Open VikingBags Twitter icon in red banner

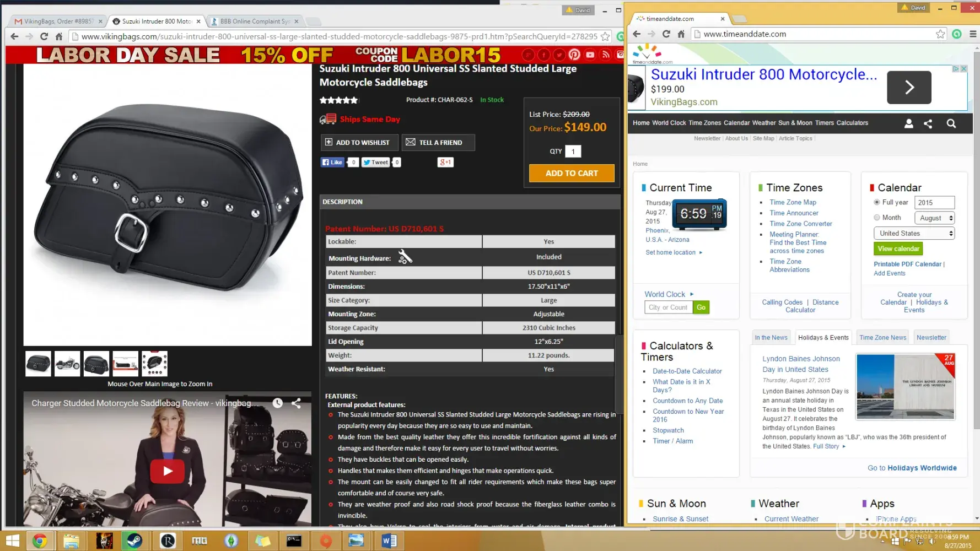pos(559,55)
